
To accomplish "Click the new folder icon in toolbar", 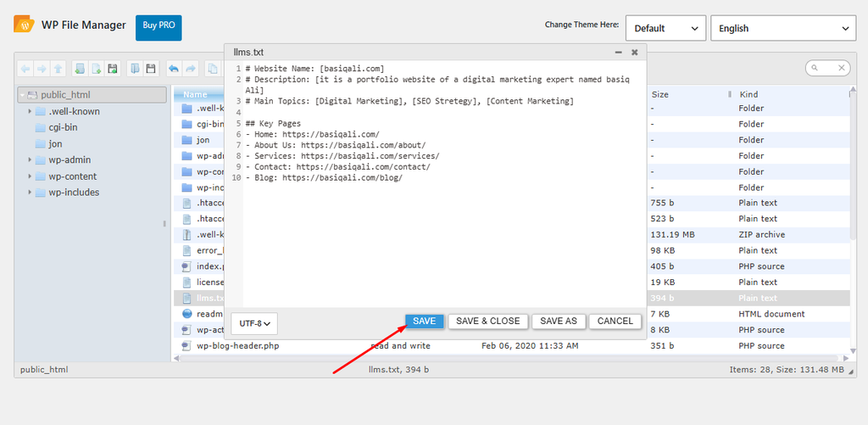I will [x=80, y=69].
